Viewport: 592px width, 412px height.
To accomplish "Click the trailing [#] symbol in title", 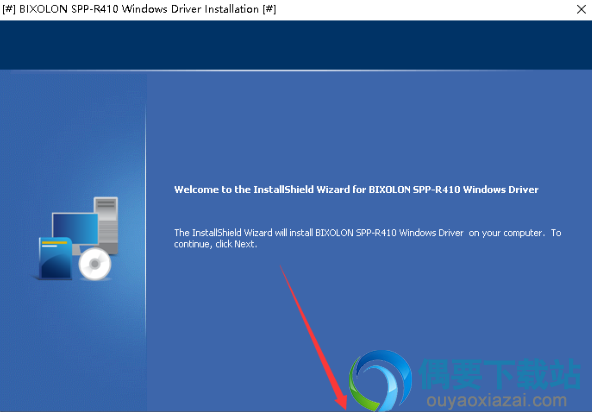I will pyautogui.click(x=270, y=9).
